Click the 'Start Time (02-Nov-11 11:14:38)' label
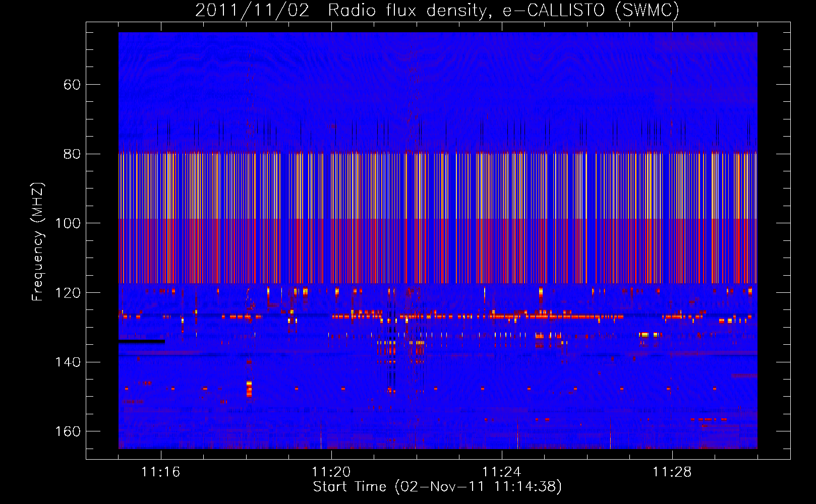816x504 pixels. (x=437, y=487)
